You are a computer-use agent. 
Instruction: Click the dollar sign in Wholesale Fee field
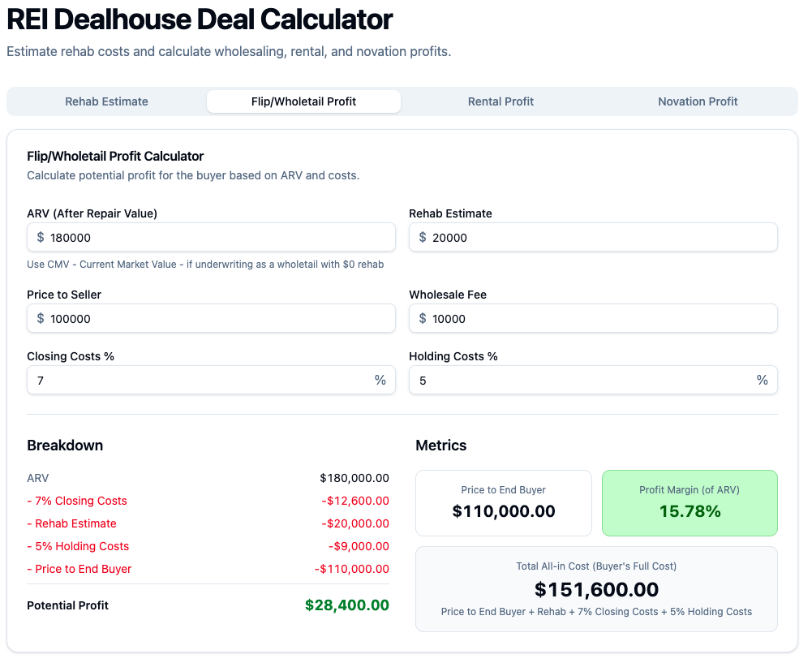coord(423,319)
